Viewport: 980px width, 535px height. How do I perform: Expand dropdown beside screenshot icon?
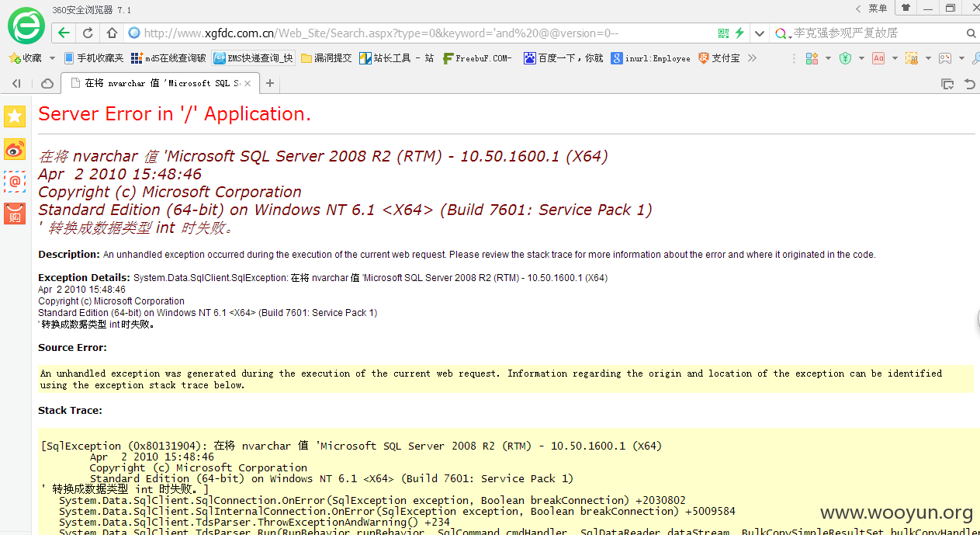[x=928, y=58]
